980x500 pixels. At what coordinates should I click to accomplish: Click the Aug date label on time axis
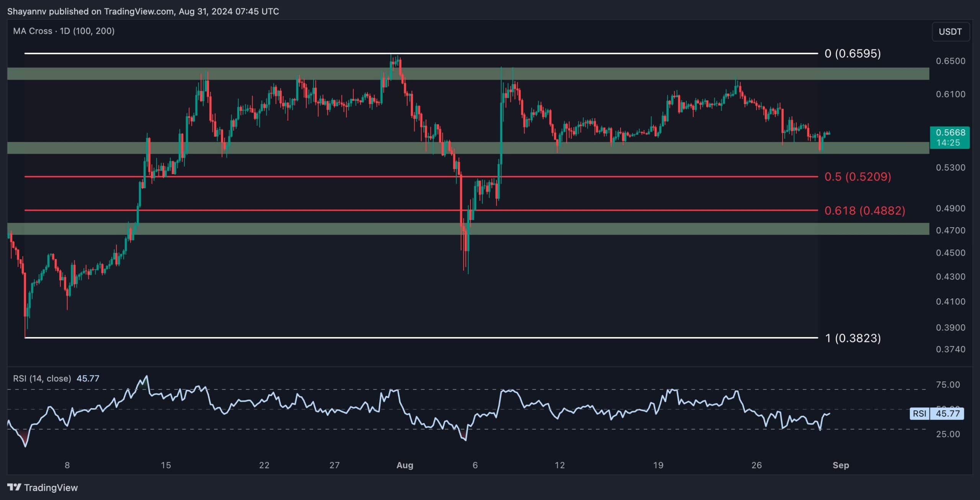point(405,465)
